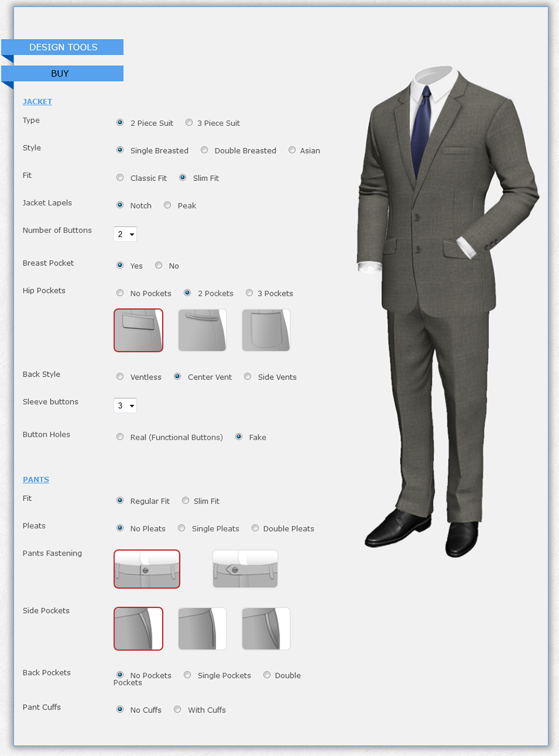Select Slim Fit for pants
Viewport: 559px width, 756px height.
pyautogui.click(x=185, y=500)
